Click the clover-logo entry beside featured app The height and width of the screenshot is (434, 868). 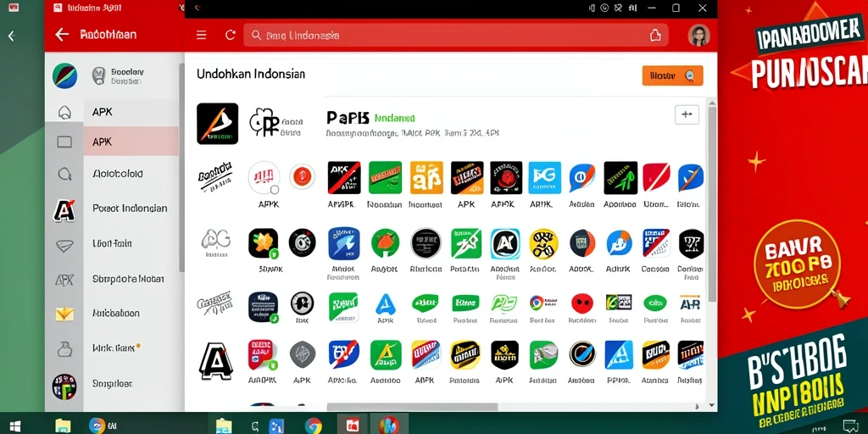275,123
